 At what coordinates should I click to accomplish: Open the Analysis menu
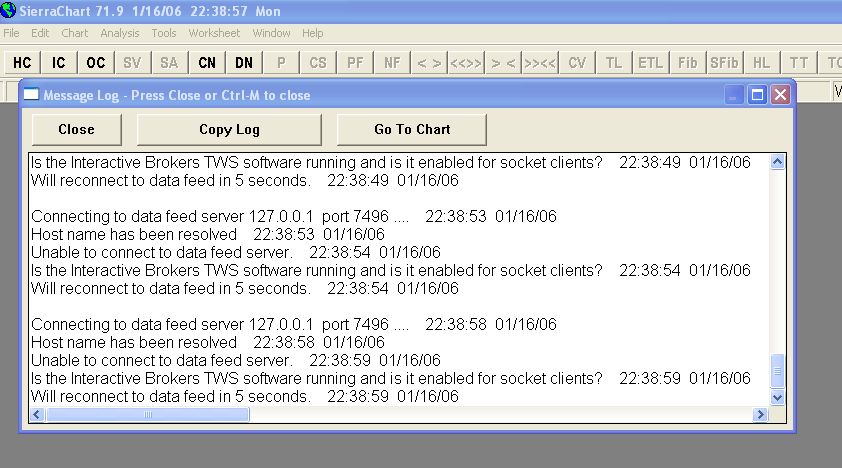[x=120, y=33]
